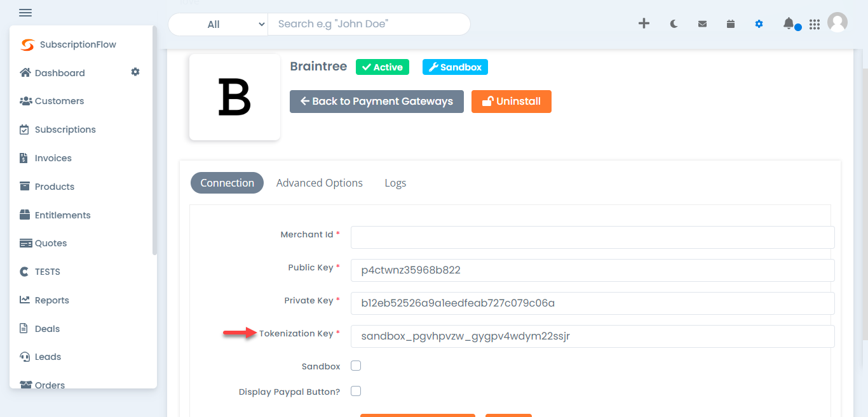Image resolution: width=868 pixels, height=417 pixels.
Task: Click the "Braintree" gateway heading
Action: point(318,67)
